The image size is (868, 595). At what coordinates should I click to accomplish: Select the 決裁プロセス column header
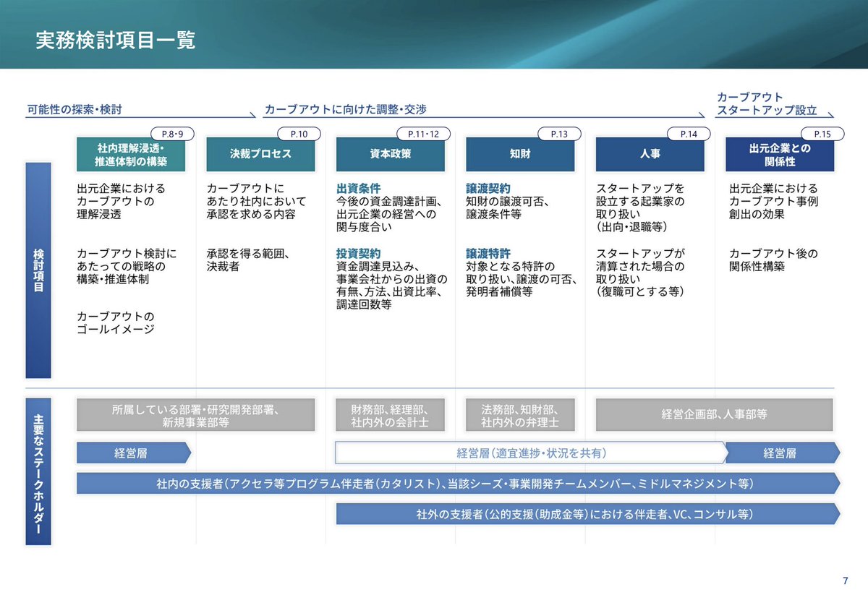click(261, 153)
